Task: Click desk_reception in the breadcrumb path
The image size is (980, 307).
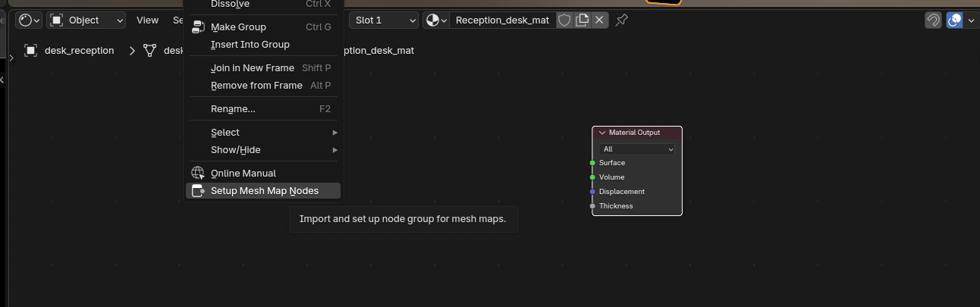Action: point(79,51)
